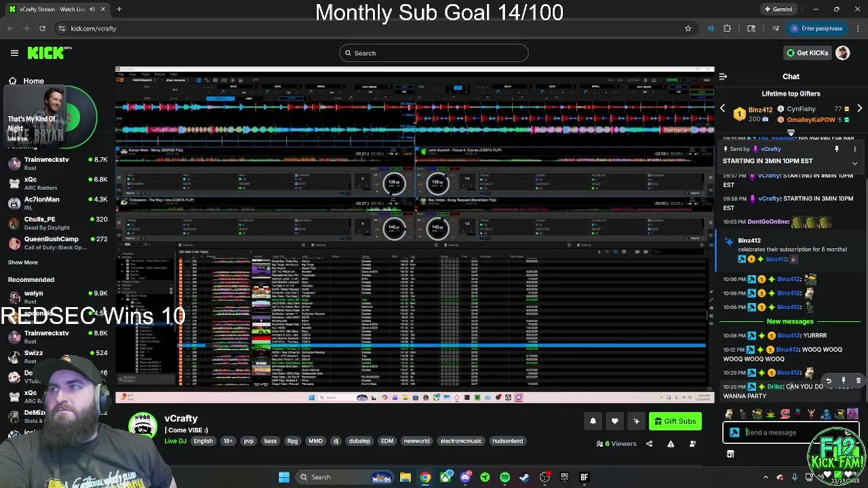Viewport: 868px width, 488px height.
Task: Open user profile avatar menu
Action: (x=842, y=53)
